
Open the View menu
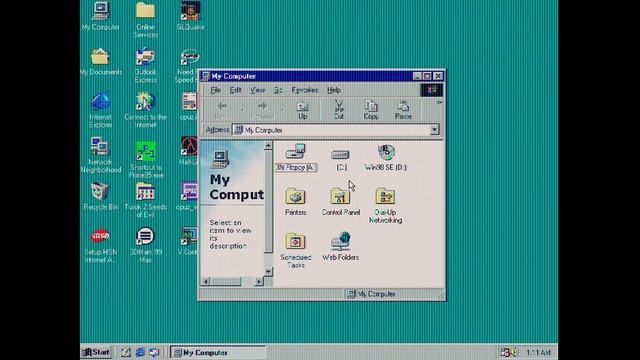[257, 90]
